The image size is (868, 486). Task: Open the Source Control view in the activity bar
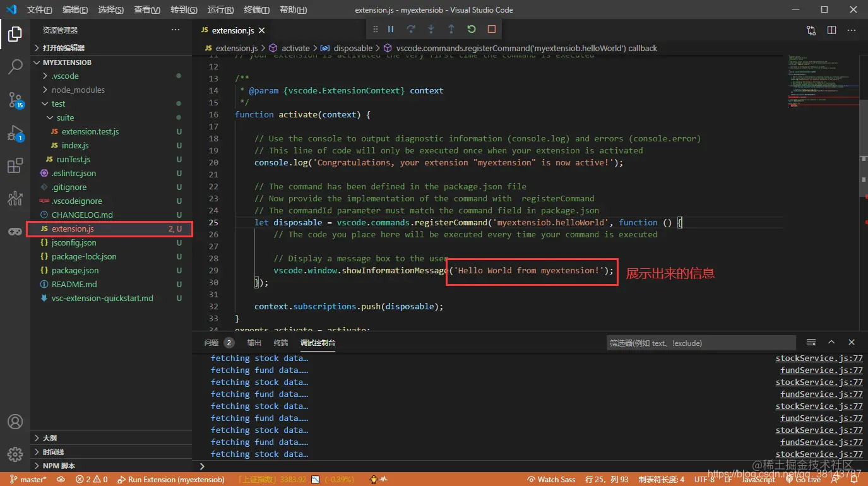coord(15,100)
